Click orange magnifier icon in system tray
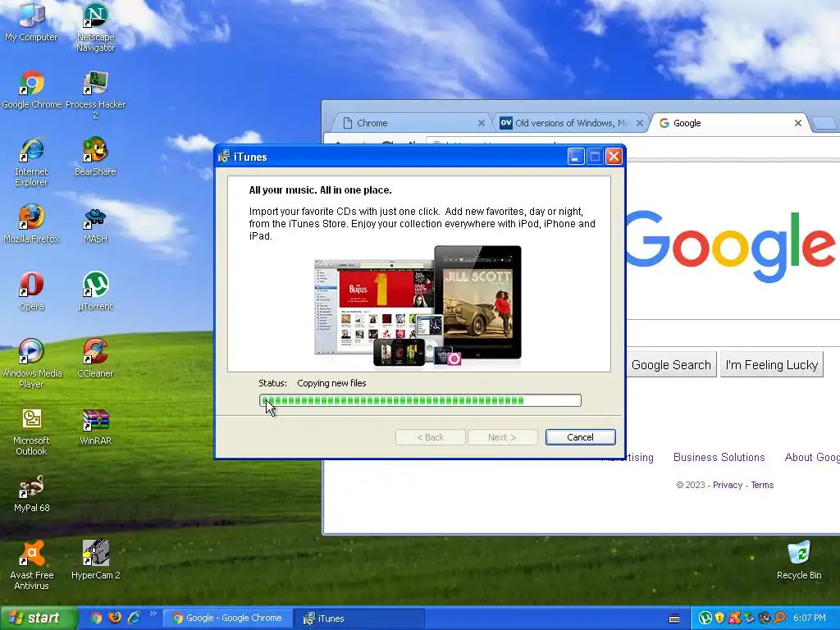840x630 pixels. point(779,619)
